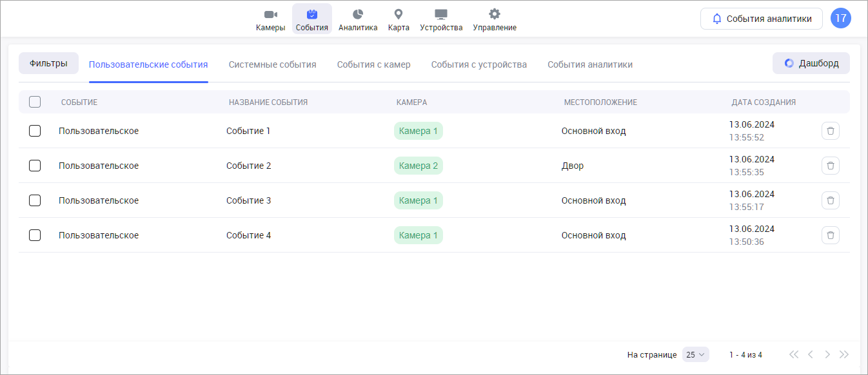The width and height of the screenshot is (868, 375).
Task: Open the Devices monitor icon
Action: tap(441, 15)
